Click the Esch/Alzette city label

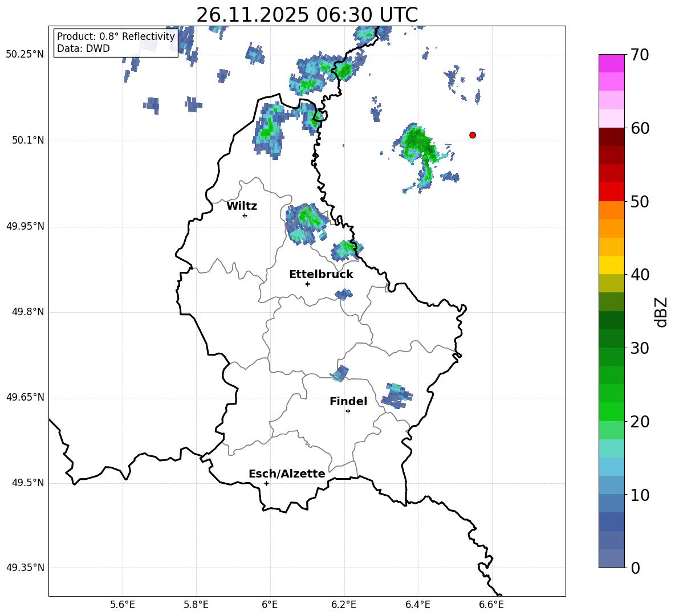tap(287, 474)
